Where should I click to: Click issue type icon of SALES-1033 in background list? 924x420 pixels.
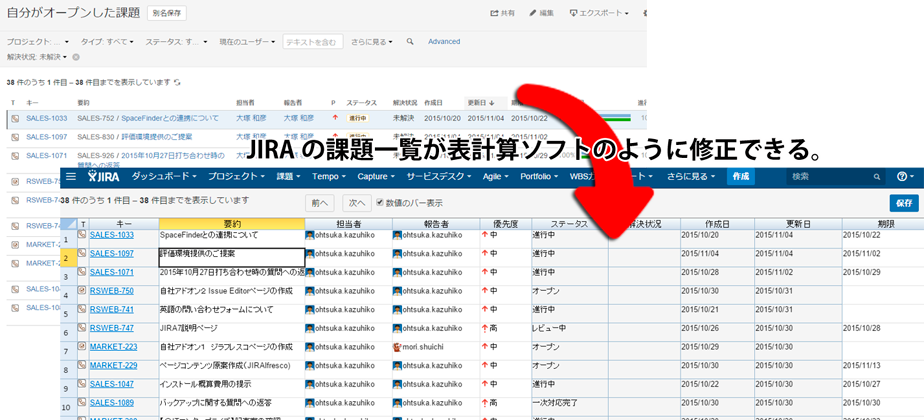15,118
